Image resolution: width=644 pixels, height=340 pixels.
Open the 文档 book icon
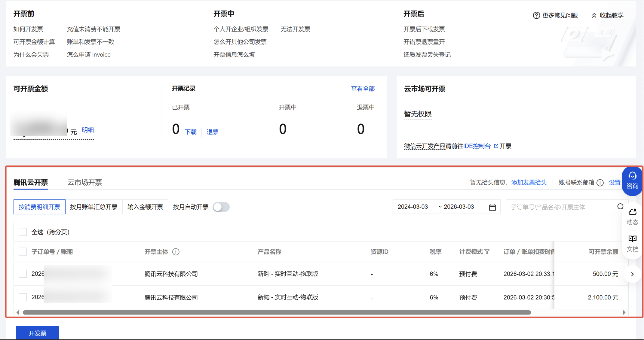pyautogui.click(x=632, y=239)
